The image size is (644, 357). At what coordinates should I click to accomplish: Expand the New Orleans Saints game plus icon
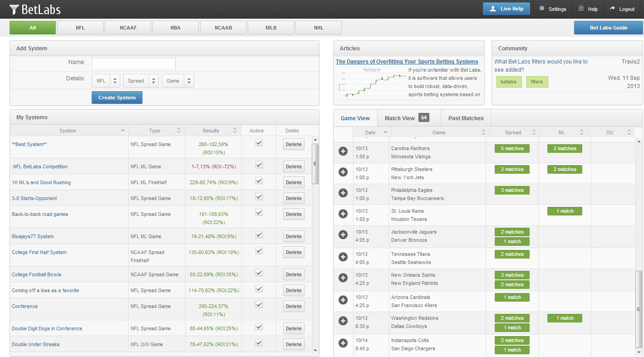(x=343, y=278)
